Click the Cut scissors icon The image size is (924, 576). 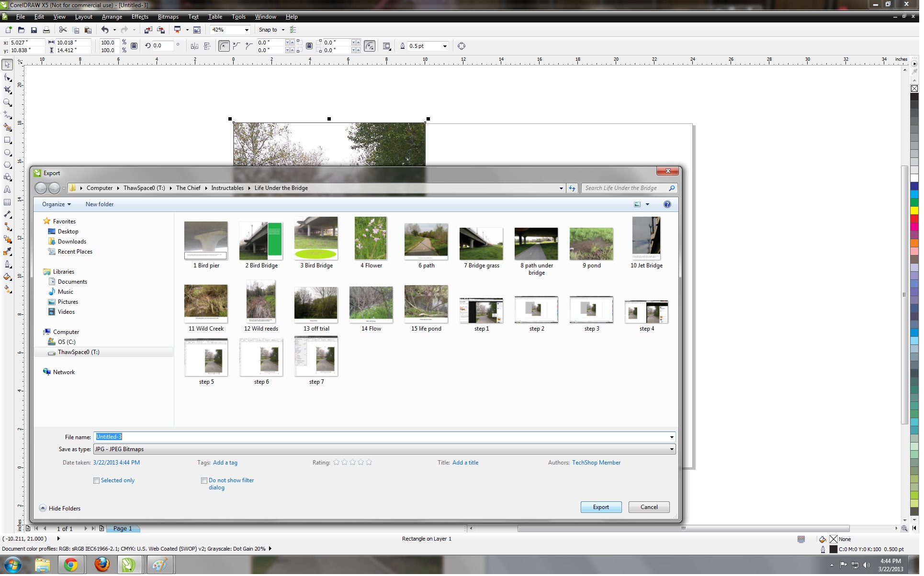point(63,30)
